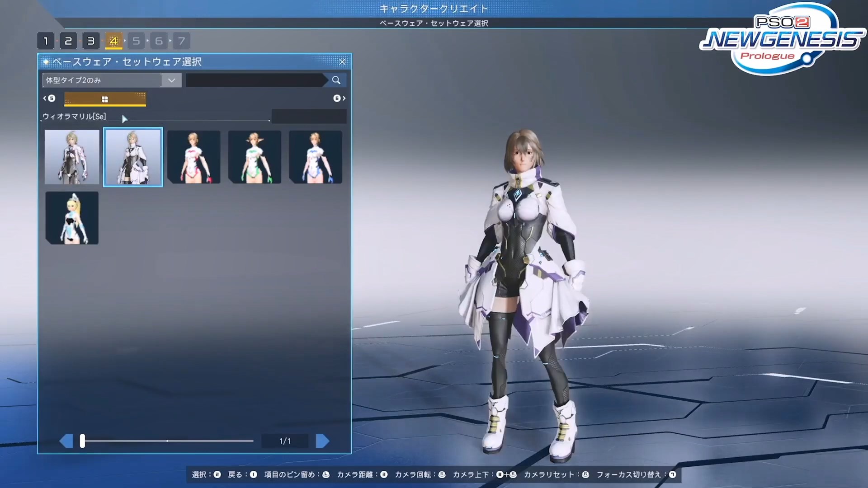Click the カメラ回転 control hint
This screenshot has width=868, height=488.
point(420,474)
